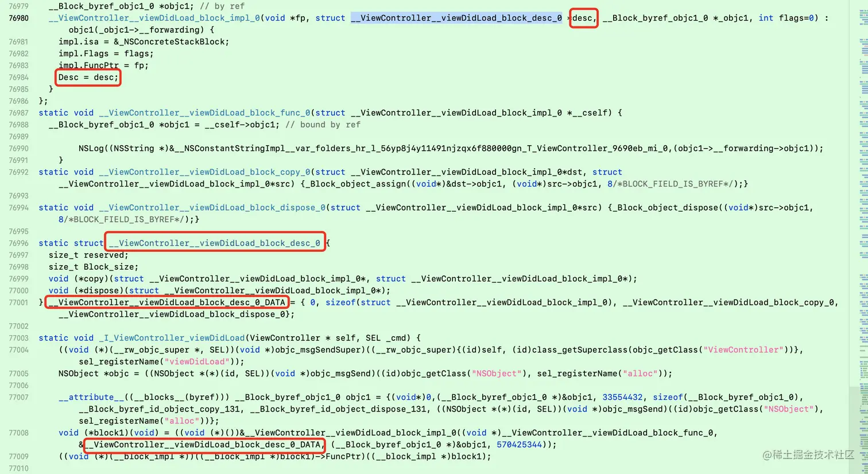Click line number 76996 in the gutter

point(18,243)
